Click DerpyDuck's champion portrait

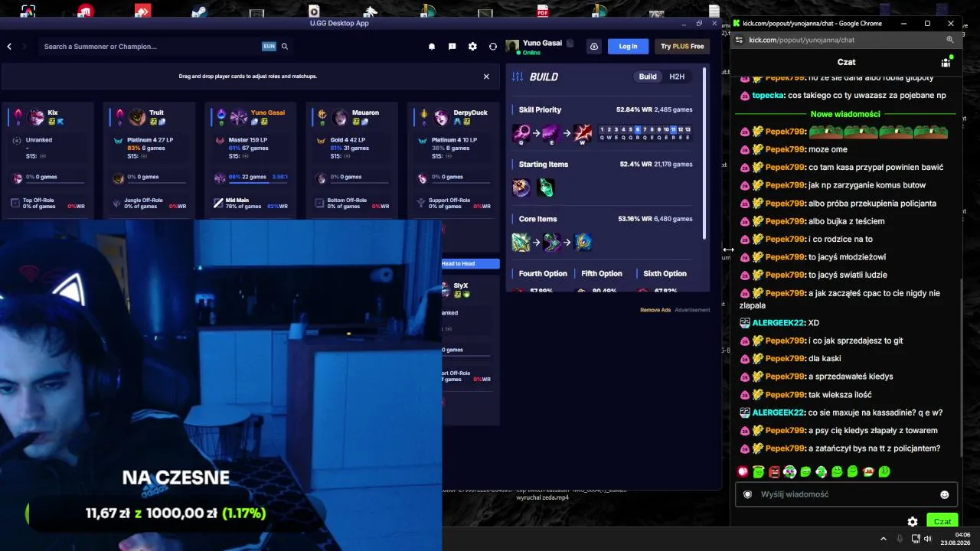(442, 117)
